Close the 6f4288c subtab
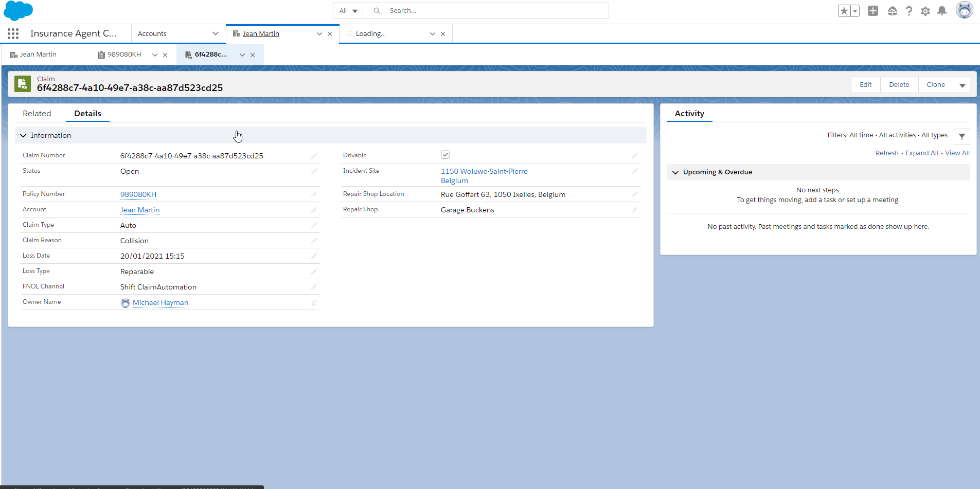The width and height of the screenshot is (980, 489). click(253, 55)
